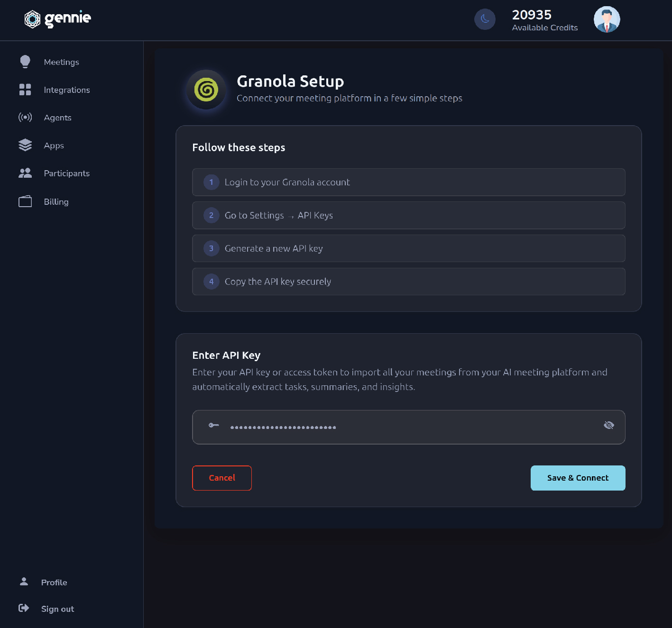The width and height of the screenshot is (672, 628).
Task: Click the Follow these steps heading
Action: [239, 147]
